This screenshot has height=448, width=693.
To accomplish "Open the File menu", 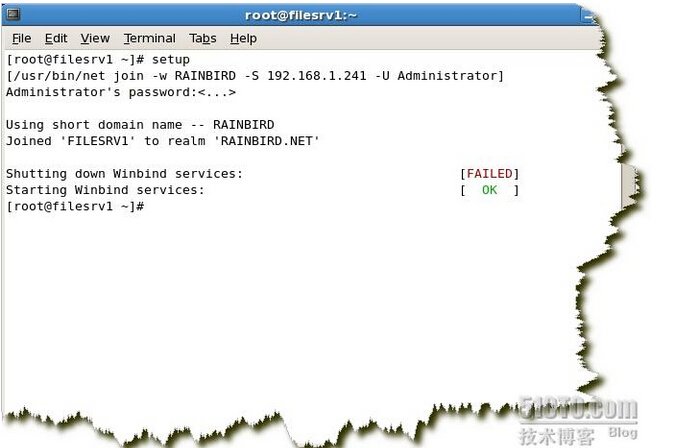I will pyautogui.click(x=21, y=38).
